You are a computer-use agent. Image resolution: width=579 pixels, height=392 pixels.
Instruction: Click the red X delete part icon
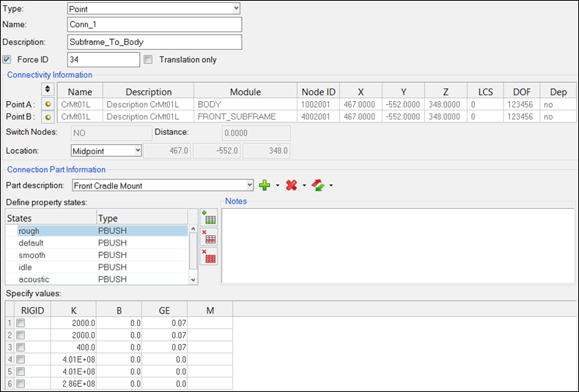point(292,185)
